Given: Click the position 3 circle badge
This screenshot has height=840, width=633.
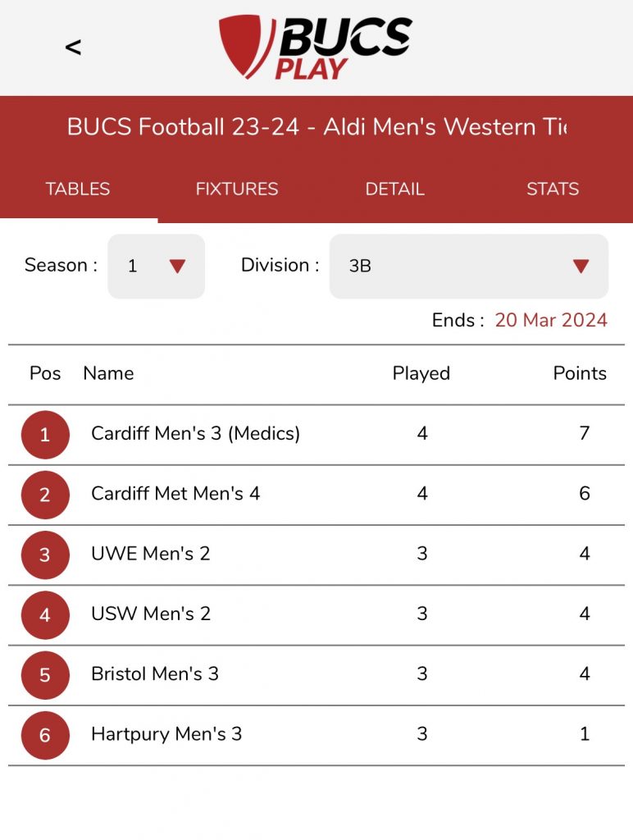Looking at the screenshot, I should pyautogui.click(x=45, y=555).
